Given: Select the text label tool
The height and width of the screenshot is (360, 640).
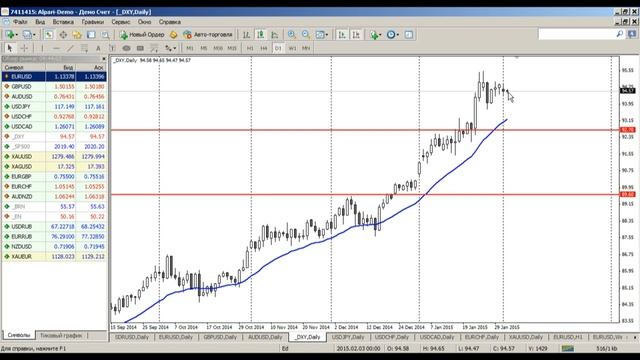Looking at the screenshot, I should (x=112, y=48).
